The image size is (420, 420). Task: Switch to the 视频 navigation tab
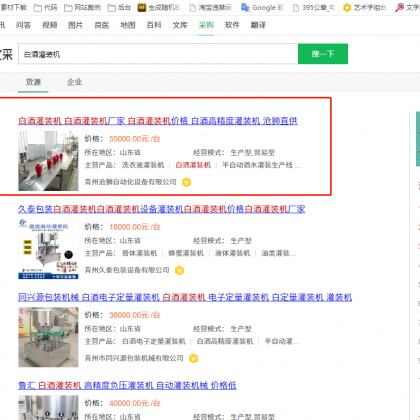tap(49, 25)
